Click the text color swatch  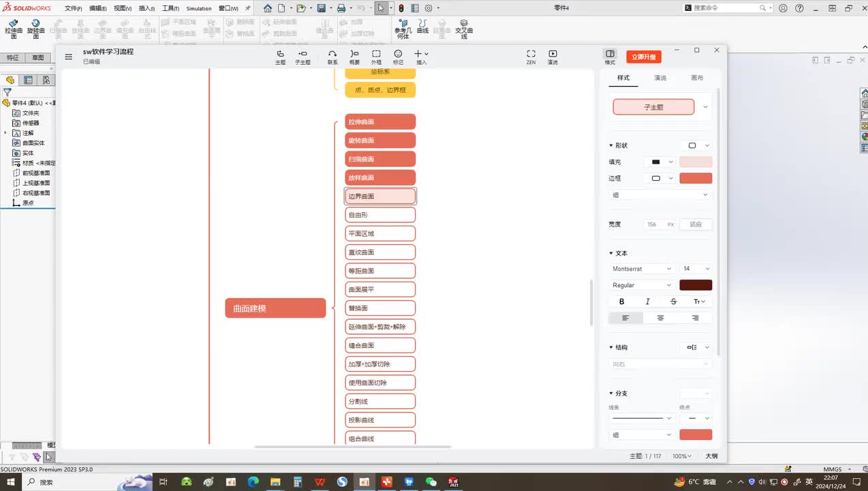[696, 285]
